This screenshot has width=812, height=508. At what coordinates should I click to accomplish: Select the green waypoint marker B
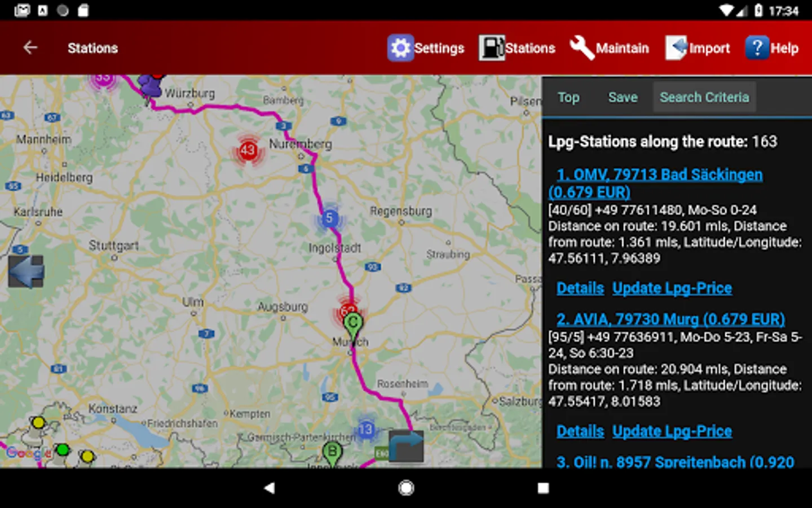(332, 454)
